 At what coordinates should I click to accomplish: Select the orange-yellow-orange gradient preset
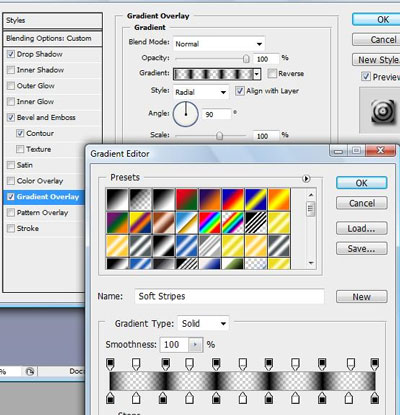279,199
